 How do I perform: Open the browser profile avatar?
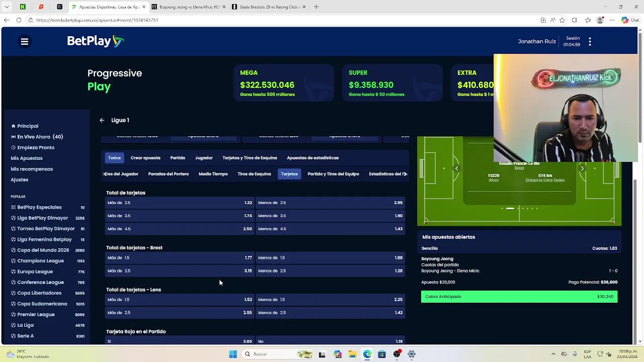[x=600, y=20]
